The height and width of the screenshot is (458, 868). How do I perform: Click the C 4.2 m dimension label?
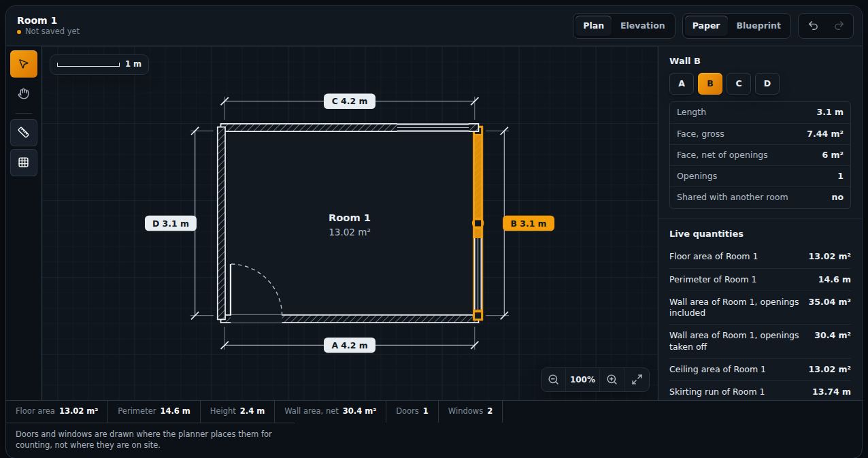(x=350, y=101)
